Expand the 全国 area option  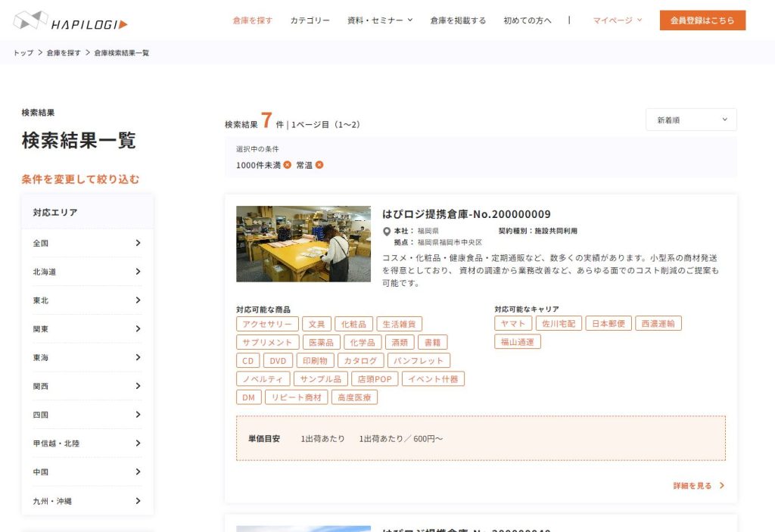pos(87,243)
